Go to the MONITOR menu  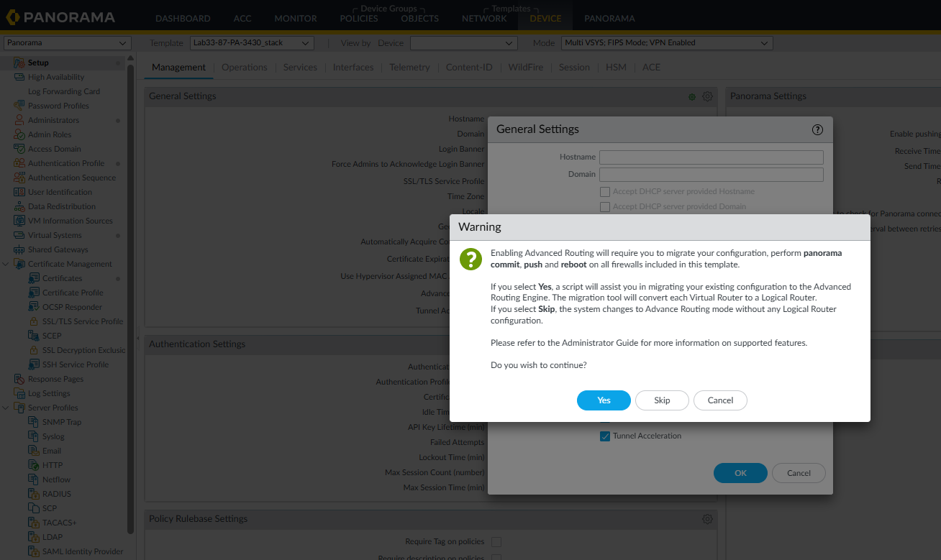click(x=296, y=19)
